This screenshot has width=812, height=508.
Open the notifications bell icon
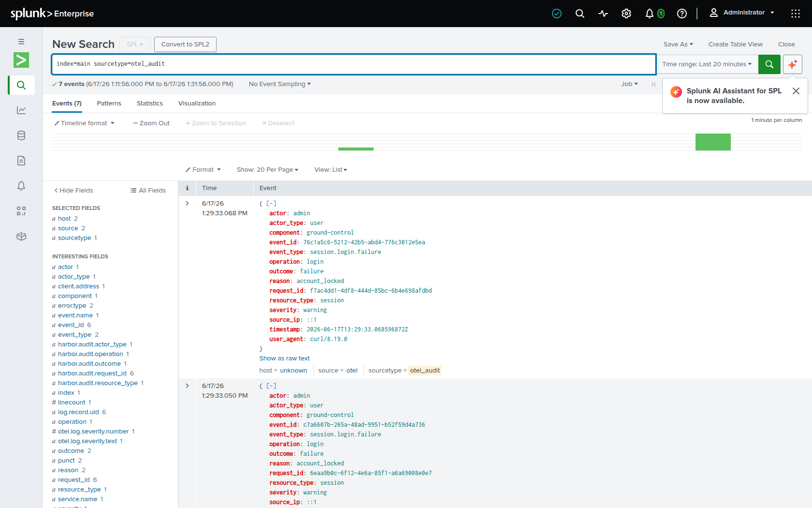(x=650, y=14)
